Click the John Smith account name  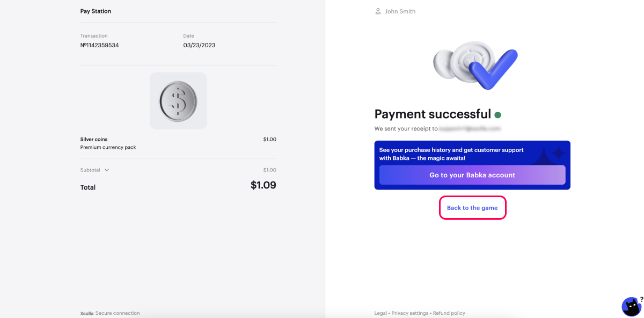(x=400, y=11)
